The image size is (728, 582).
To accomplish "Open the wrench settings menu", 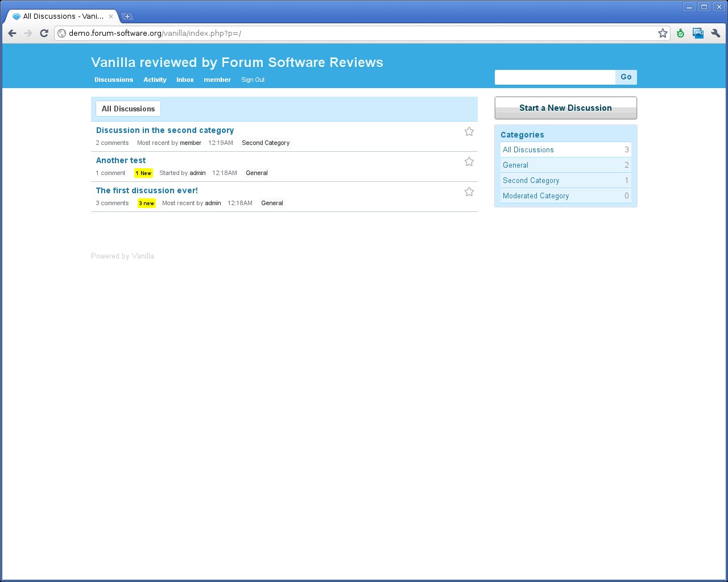I will click(715, 34).
